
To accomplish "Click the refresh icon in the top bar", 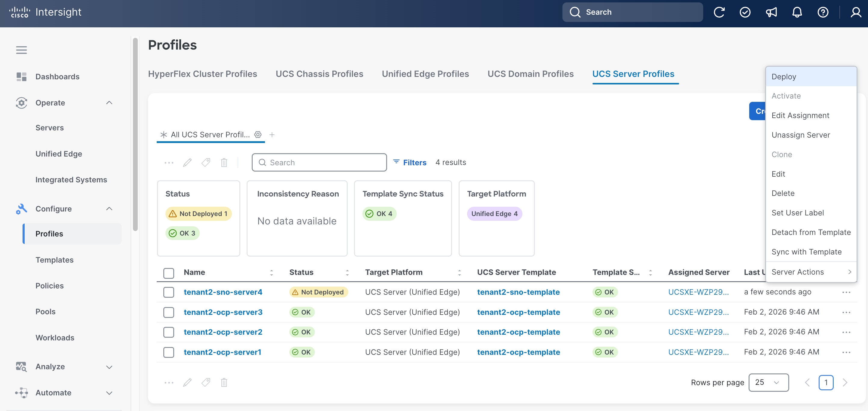I will [719, 12].
